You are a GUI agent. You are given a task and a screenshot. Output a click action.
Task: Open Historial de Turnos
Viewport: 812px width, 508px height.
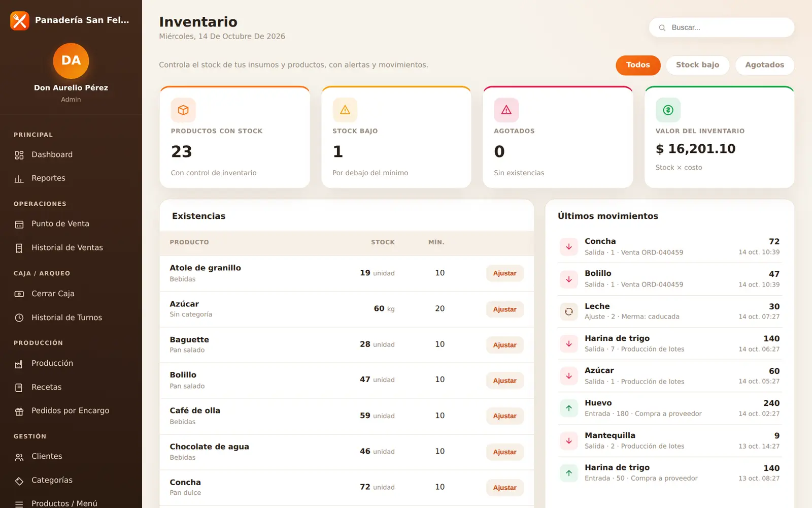[x=71, y=317]
